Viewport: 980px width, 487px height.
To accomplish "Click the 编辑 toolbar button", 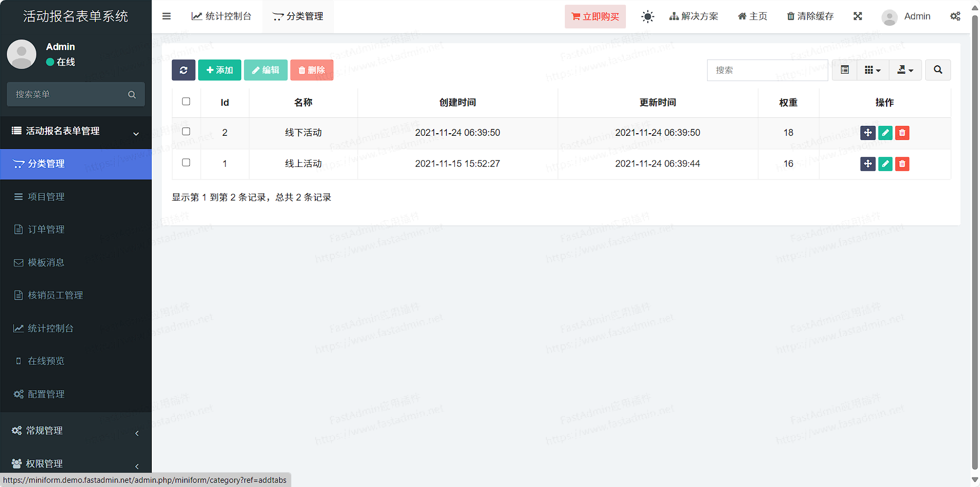I will [266, 70].
